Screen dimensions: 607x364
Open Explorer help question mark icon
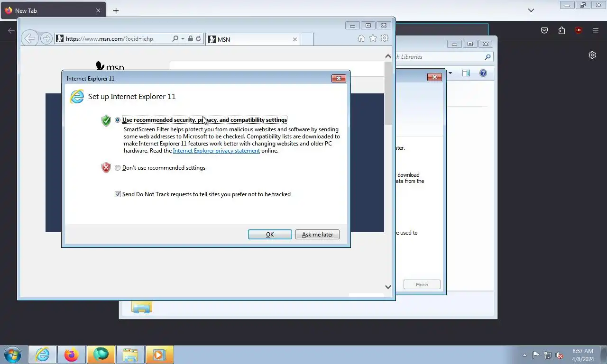tap(483, 73)
